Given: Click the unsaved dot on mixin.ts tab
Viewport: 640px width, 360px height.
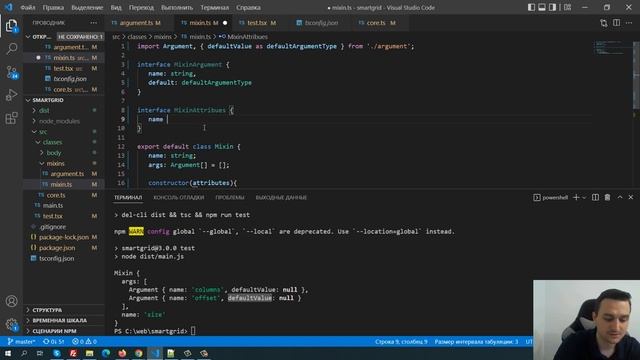Looking at the screenshot, I should 225,23.
